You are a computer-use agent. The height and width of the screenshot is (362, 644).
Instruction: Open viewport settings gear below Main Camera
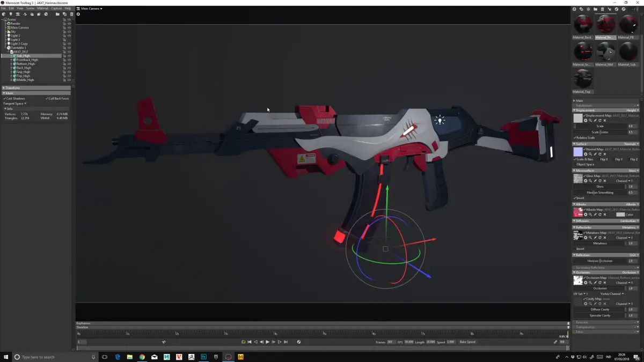tap(78, 14)
